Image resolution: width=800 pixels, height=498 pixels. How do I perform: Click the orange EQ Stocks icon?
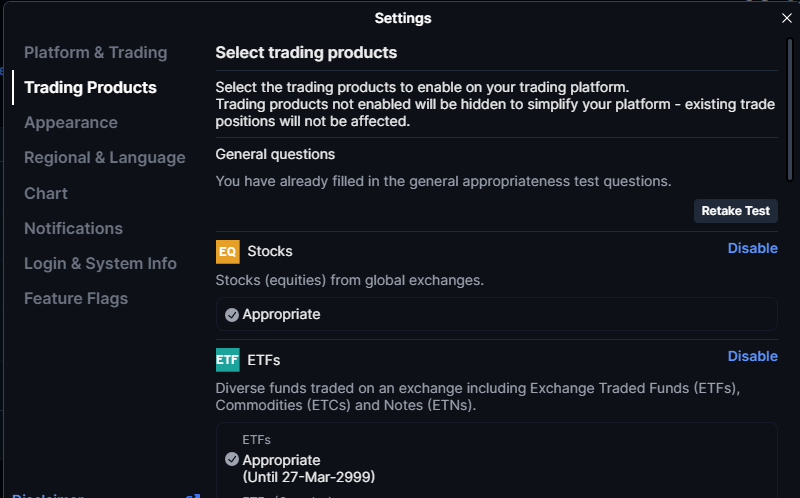tap(228, 252)
